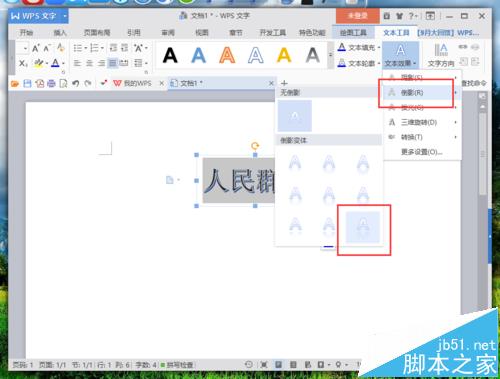Click the print preview icon

[63, 83]
